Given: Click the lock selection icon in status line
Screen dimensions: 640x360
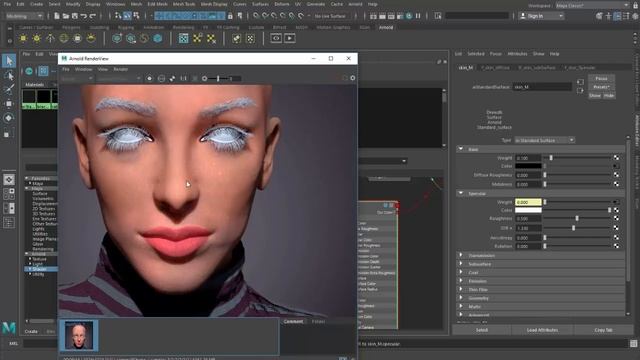Looking at the screenshot, I should click(230, 16).
